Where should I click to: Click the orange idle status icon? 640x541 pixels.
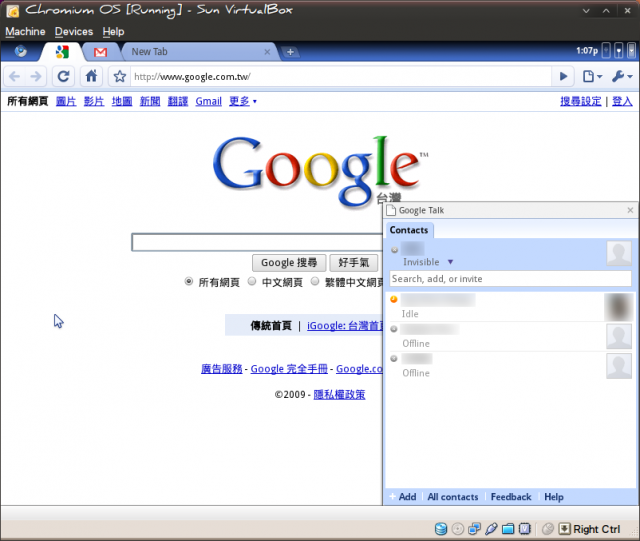point(394,299)
